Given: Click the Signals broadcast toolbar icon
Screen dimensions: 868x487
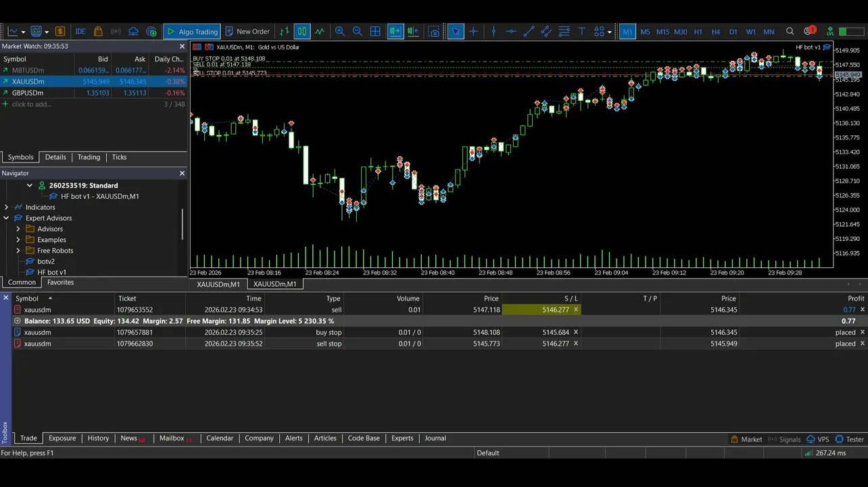Looking at the screenshot, I should [116, 31].
